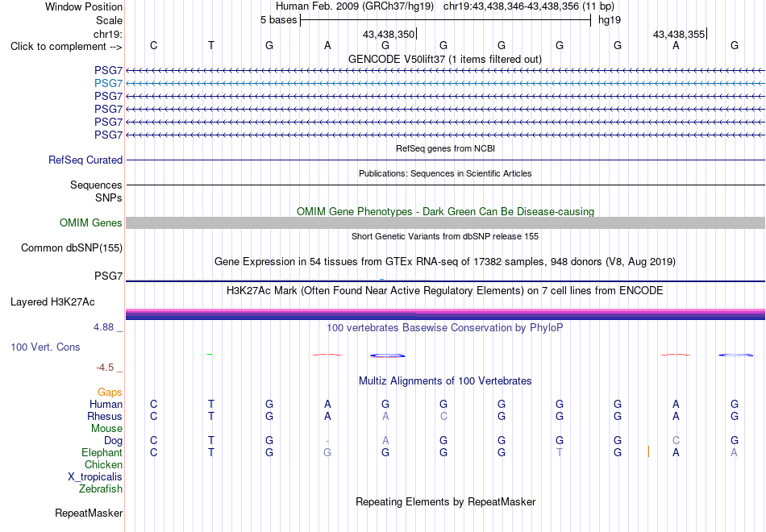The height and width of the screenshot is (532, 766).
Task: Open the 100 Vert. Cons track label
Action: point(45,347)
